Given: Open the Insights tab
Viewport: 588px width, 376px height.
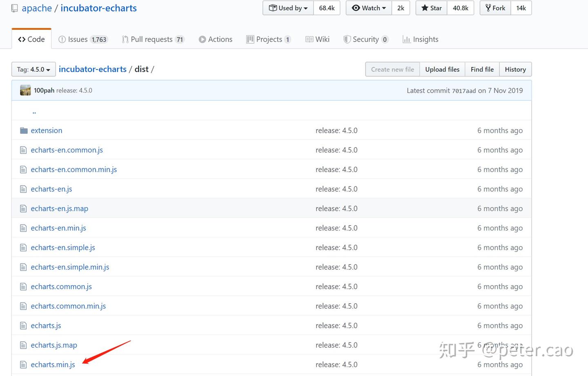Looking at the screenshot, I should pos(421,39).
